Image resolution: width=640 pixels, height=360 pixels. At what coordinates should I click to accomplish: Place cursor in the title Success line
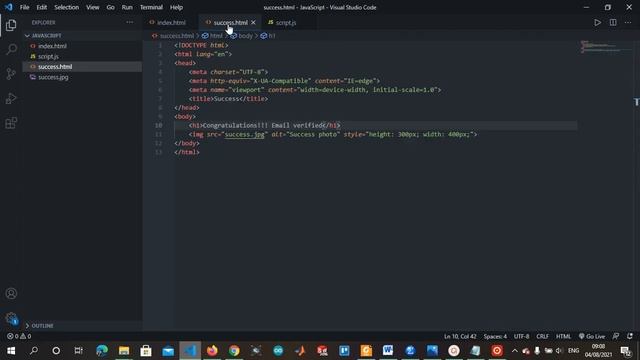click(228, 99)
